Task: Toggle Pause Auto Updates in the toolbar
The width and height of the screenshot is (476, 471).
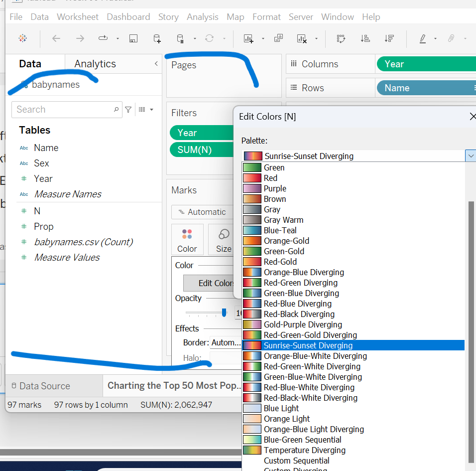Action: coord(180,38)
